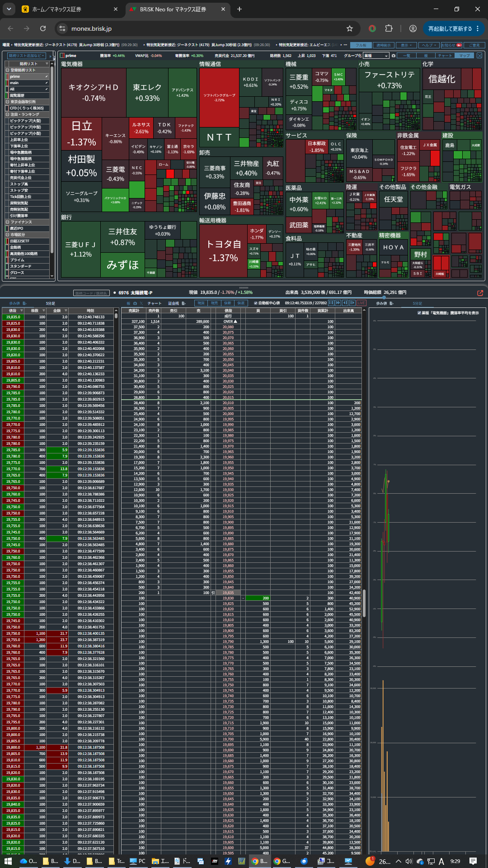Click the 通常表示 button
This screenshot has height=868, width=488.
pyautogui.click(x=383, y=45)
